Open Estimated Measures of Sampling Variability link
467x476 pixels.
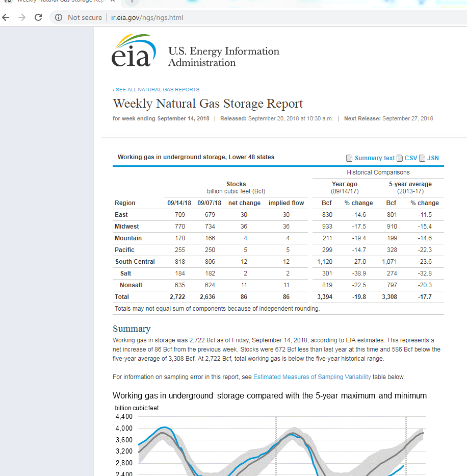(312, 377)
